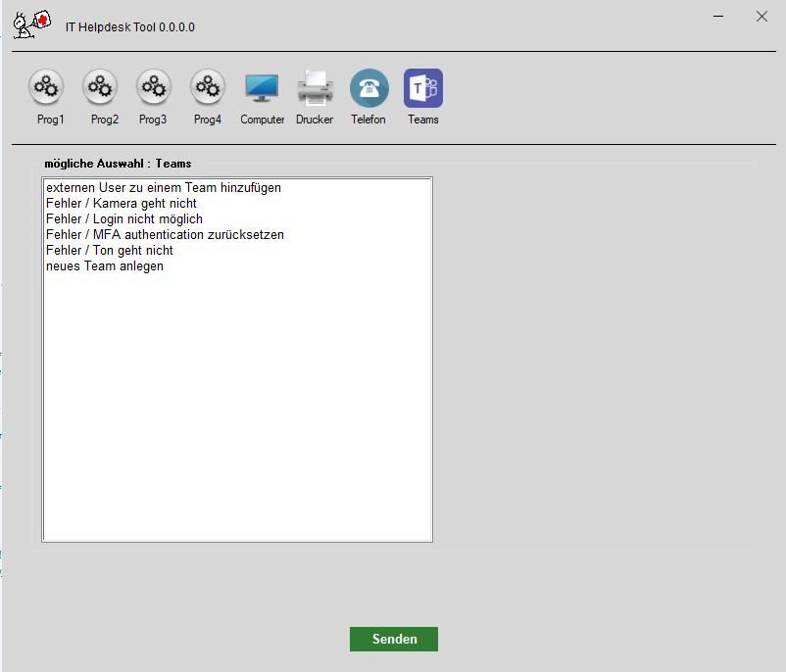Screen dimensions: 786x672
Task: Pick 'Fehler / MFA authentication zurücksetzen'
Action: (x=165, y=235)
